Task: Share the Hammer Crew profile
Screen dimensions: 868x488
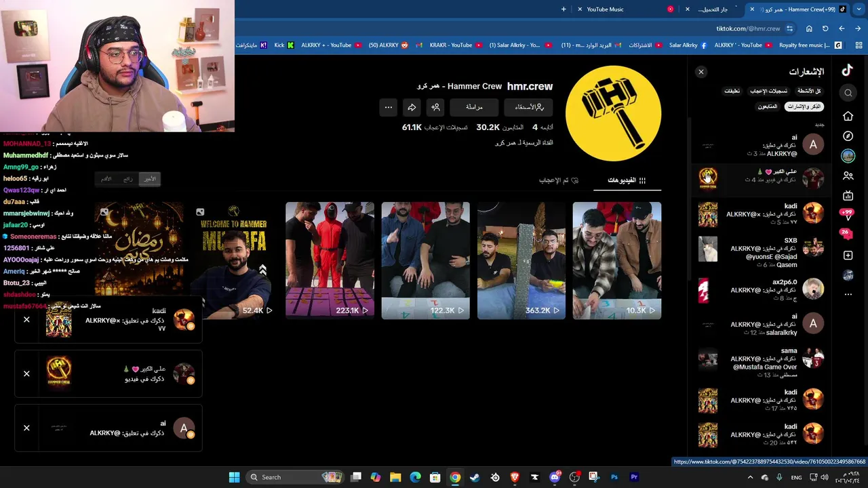Action: point(412,107)
